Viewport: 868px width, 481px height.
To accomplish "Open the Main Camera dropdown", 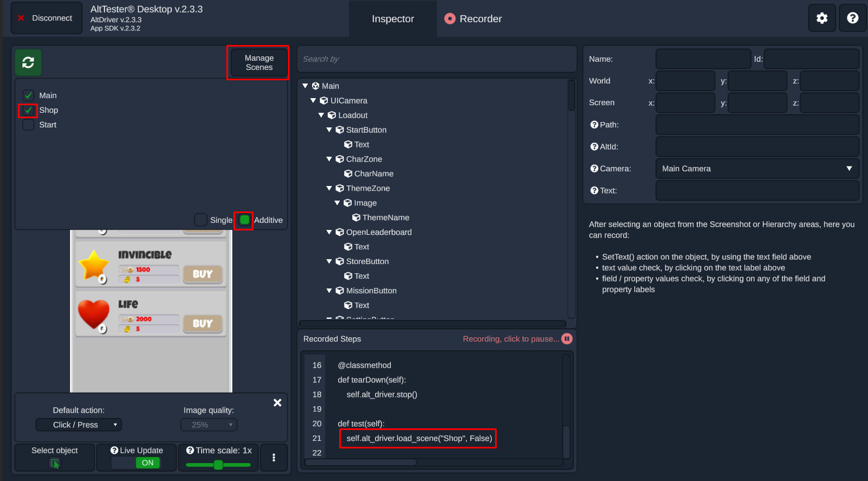I will (x=757, y=169).
